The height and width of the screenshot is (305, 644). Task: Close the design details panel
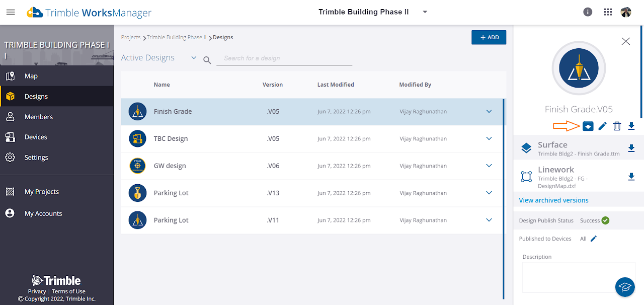click(x=625, y=41)
